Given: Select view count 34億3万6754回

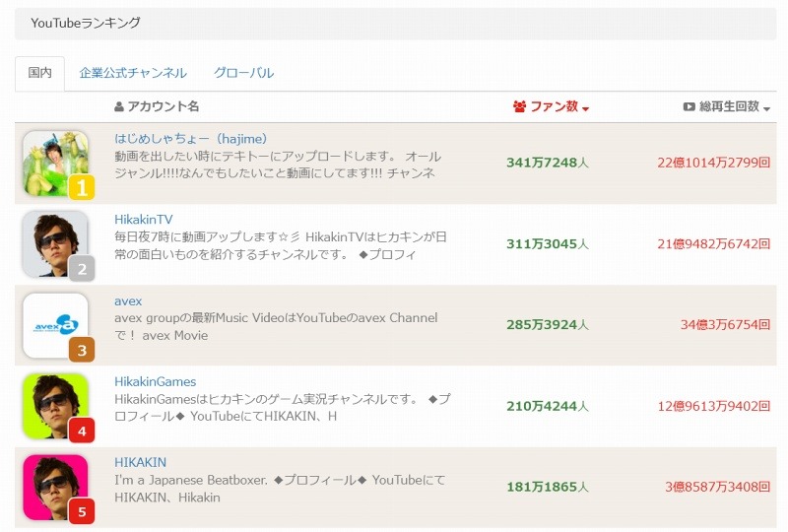Looking at the screenshot, I should (725, 325).
